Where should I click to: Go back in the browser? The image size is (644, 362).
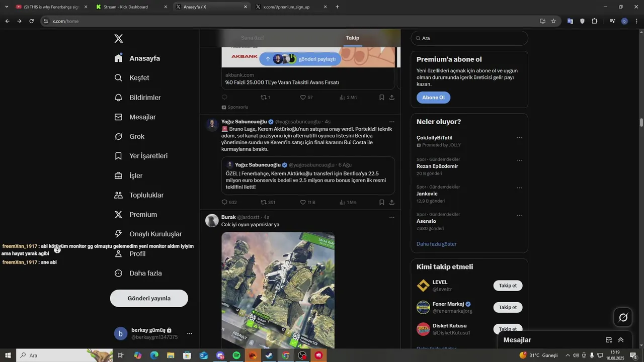pos(7,21)
